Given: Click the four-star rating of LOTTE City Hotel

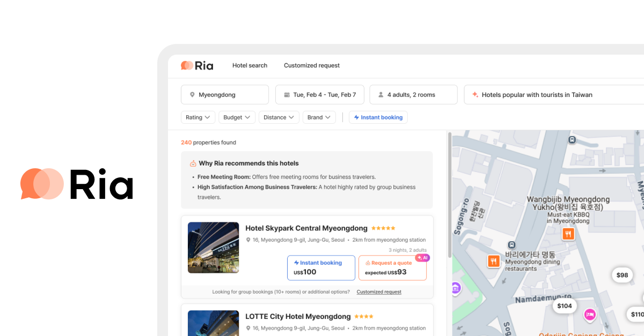Looking at the screenshot, I should [x=364, y=317].
